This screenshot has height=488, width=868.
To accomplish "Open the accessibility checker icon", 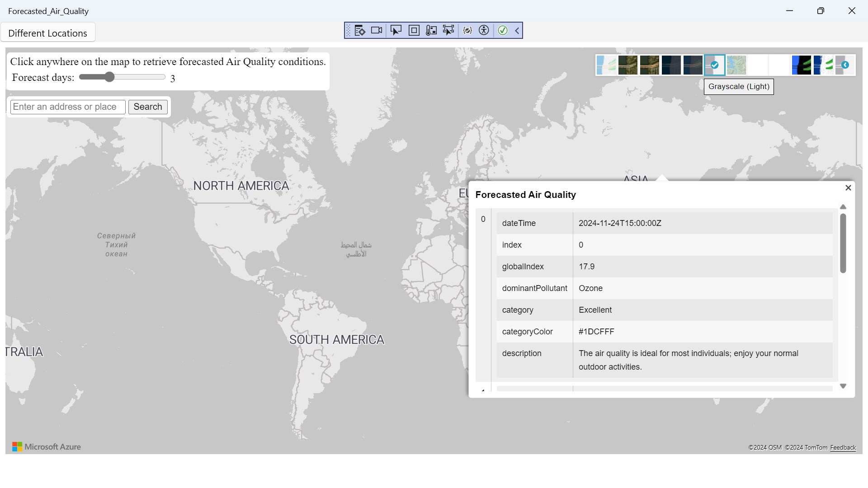I will [x=484, y=30].
